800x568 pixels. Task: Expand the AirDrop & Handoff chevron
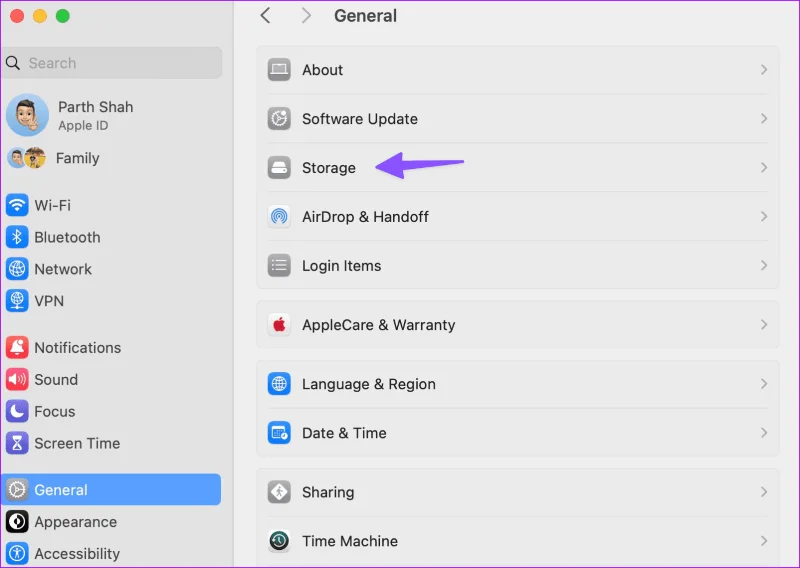tap(764, 216)
